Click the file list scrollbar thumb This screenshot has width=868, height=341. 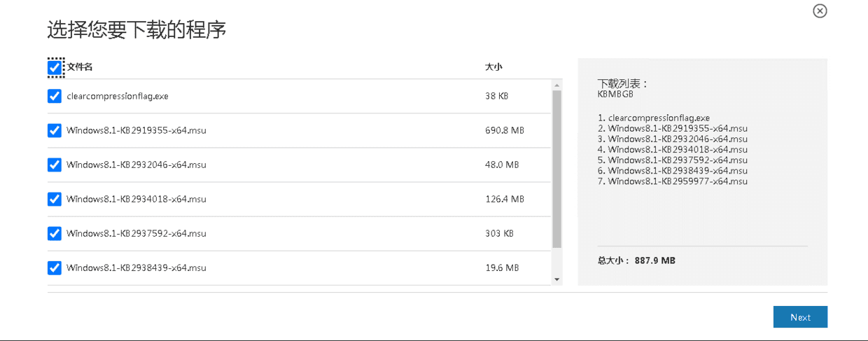coord(557,168)
